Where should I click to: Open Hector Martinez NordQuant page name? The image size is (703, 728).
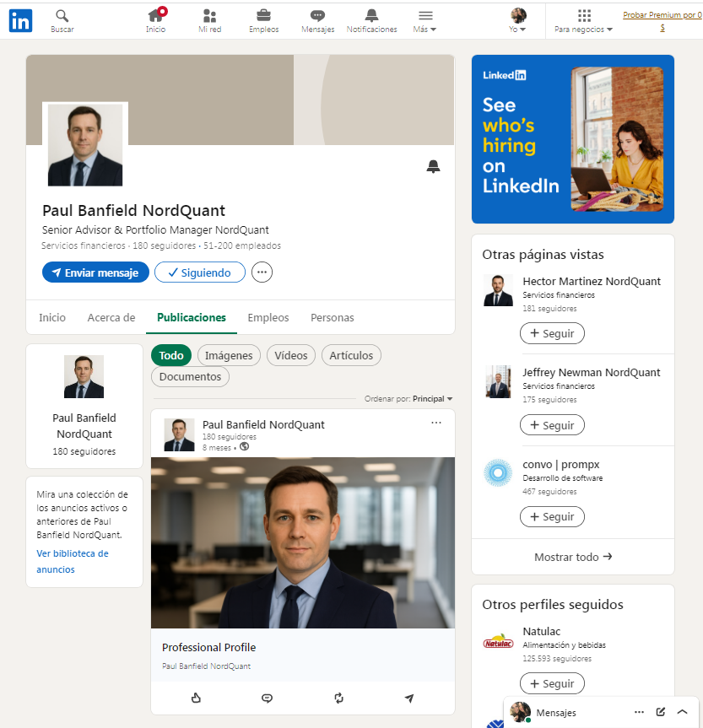tap(592, 282)
